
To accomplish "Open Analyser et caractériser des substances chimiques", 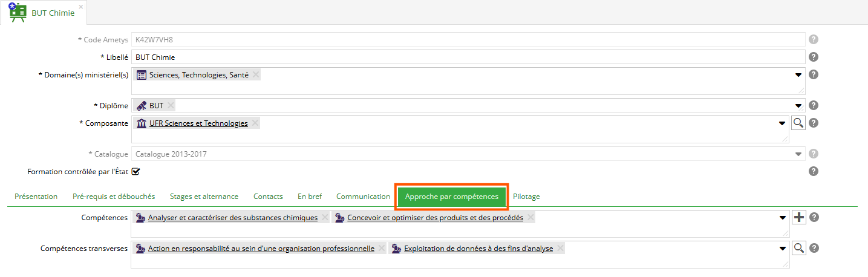I will 232,218.
